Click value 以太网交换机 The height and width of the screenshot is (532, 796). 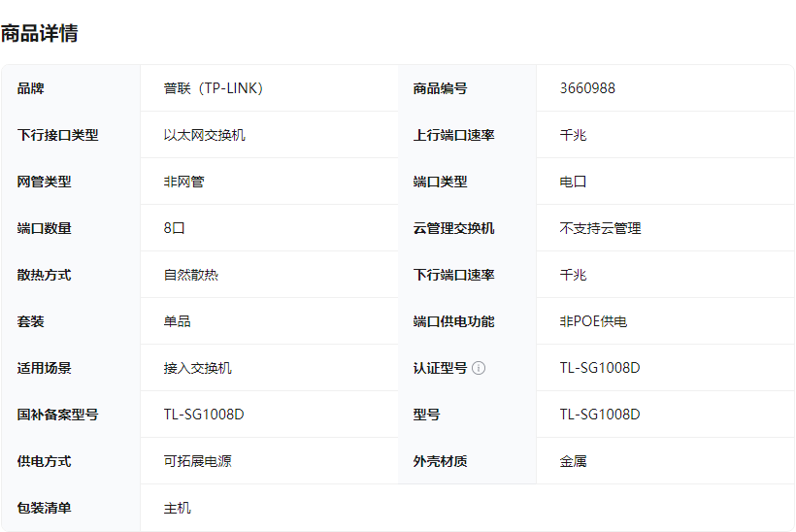click(x=205, y=135)
